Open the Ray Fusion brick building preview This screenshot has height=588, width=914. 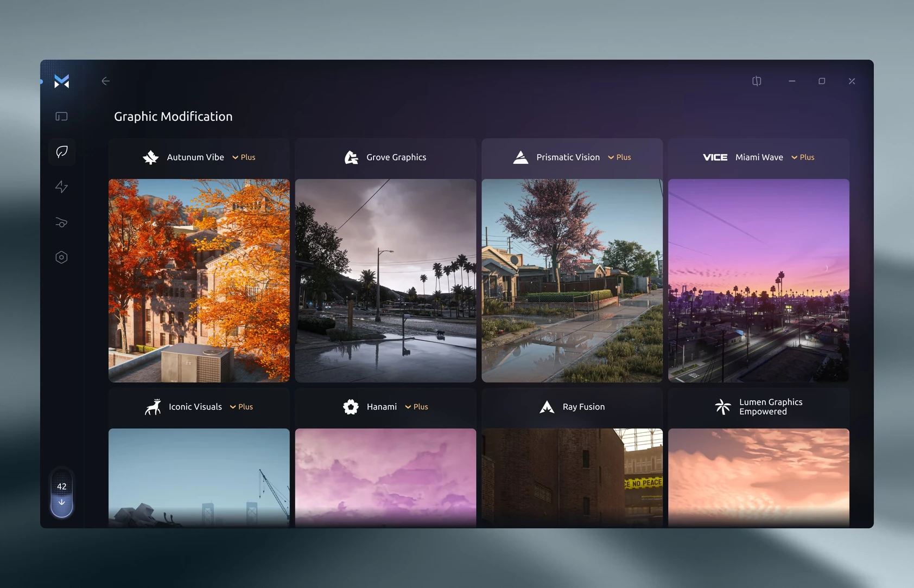coord(572,478)
